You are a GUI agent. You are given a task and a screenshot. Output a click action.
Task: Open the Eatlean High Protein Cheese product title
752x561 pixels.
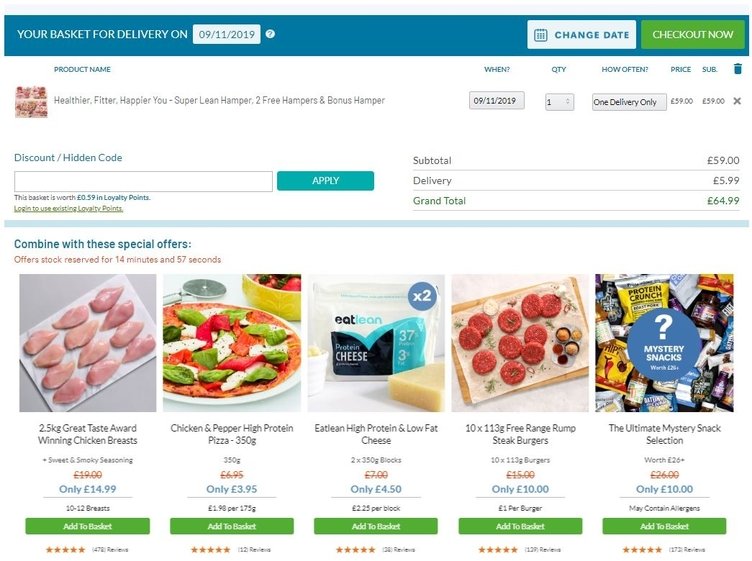click(x=376, y=434)
